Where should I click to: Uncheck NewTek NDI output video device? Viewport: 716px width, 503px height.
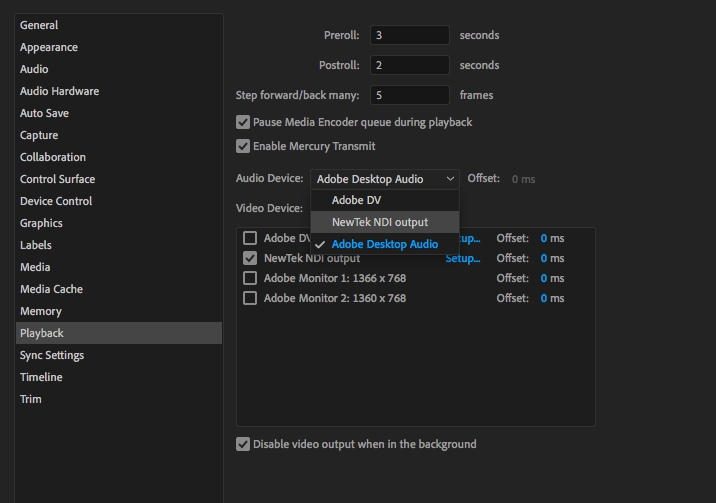pyautogui.click(x=250, y=258)
